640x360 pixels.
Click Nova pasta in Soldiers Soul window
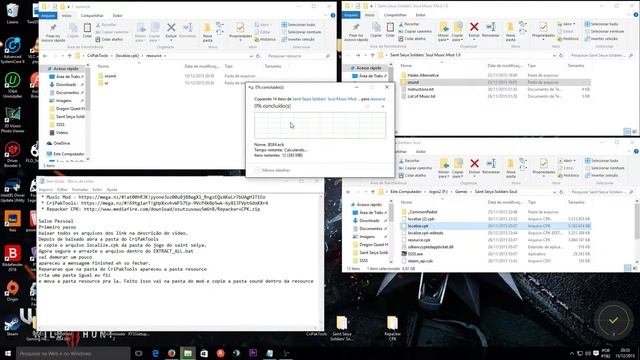click(x=511, y=168)
